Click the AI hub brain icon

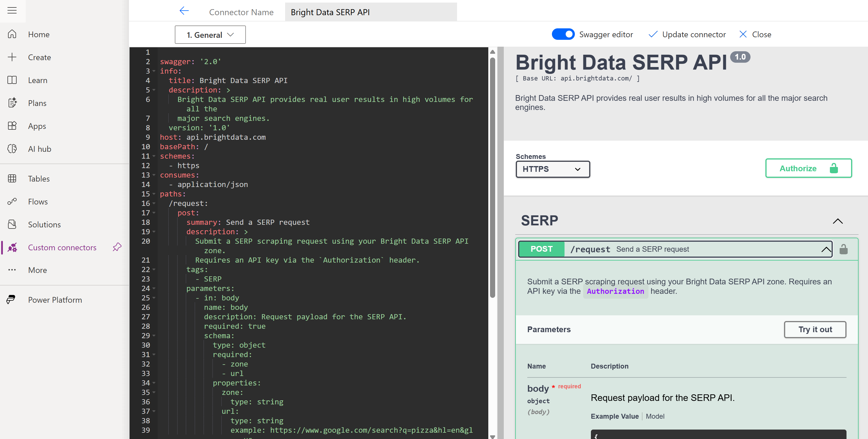(x=12, y=149)
